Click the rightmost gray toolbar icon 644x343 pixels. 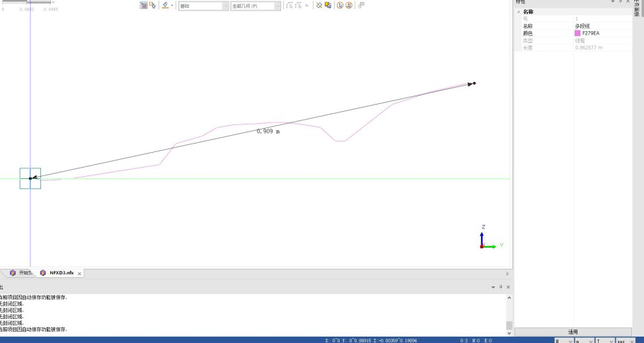[x=361, y=5]
